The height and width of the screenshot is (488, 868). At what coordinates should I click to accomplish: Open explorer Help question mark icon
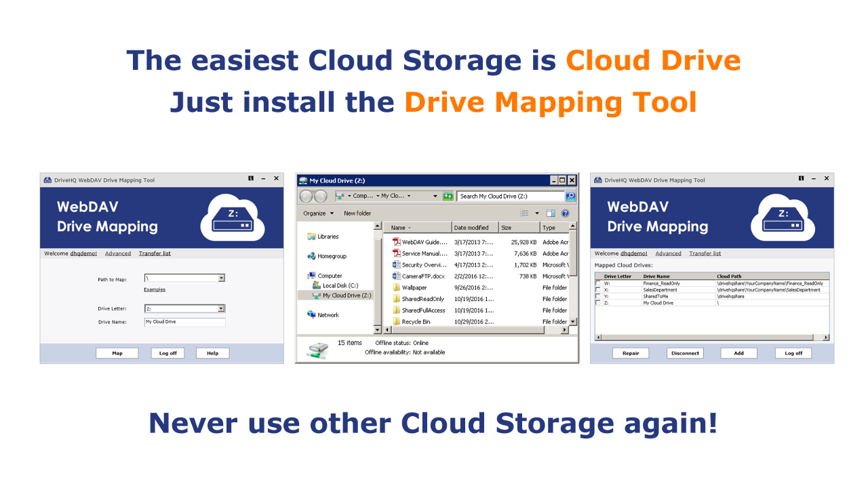point(565,213)
